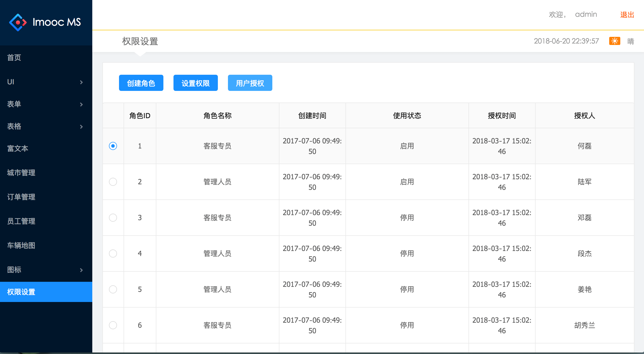Viewport: 644px width, 354px height.
Task: Click 客服专员 in role row 1
Action: (218, 146)
